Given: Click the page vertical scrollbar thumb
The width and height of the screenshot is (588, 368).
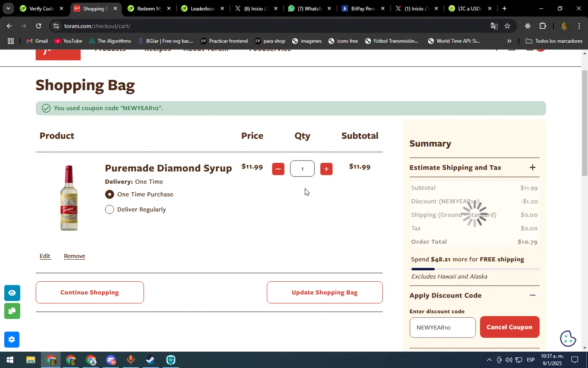Looking at the screenshot, I should pos(584,123).
